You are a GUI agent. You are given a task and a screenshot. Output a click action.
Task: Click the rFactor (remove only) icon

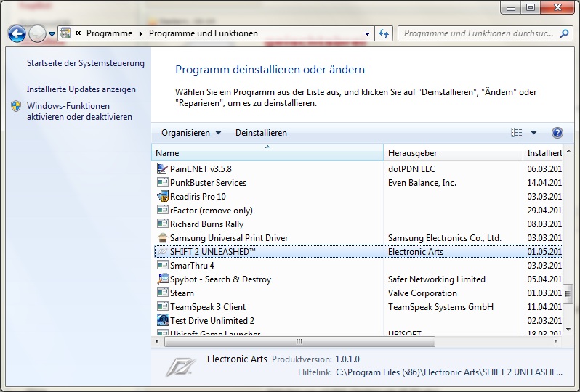coord(162,211)
